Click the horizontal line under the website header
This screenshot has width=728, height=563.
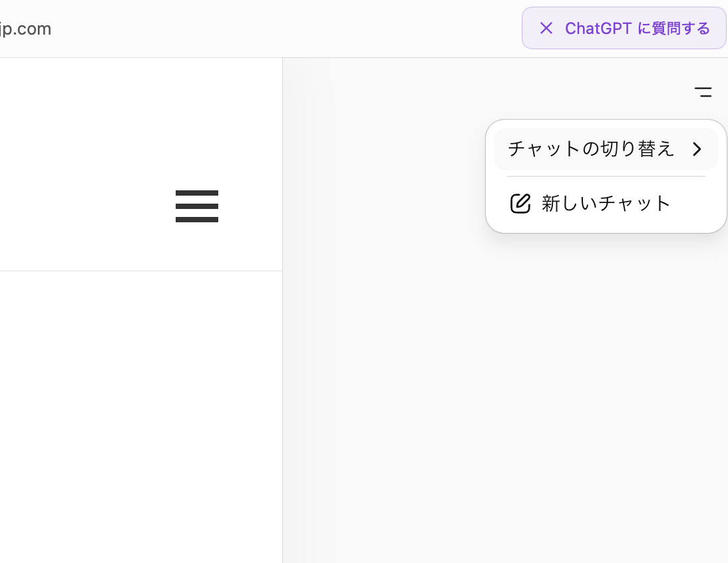point(140,271)
